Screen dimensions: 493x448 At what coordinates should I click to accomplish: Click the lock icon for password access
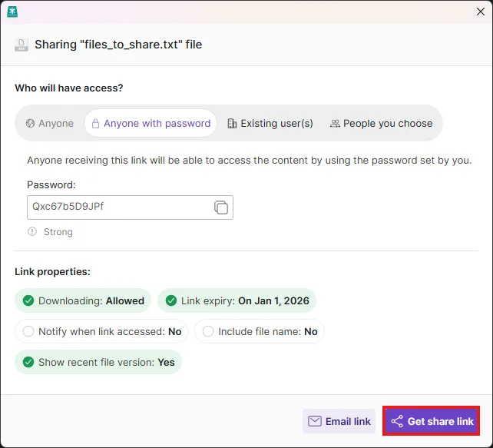click(x=96, y=124)
